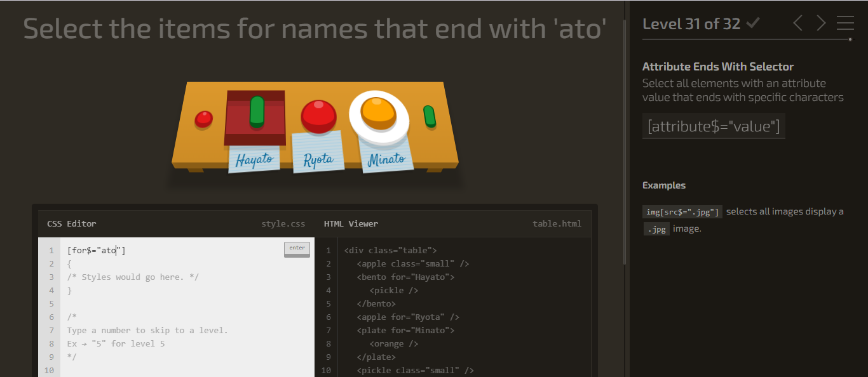The image size is (868, 377).
Task: Click the Level 31 of 32 heading
Action: [691, 23]
